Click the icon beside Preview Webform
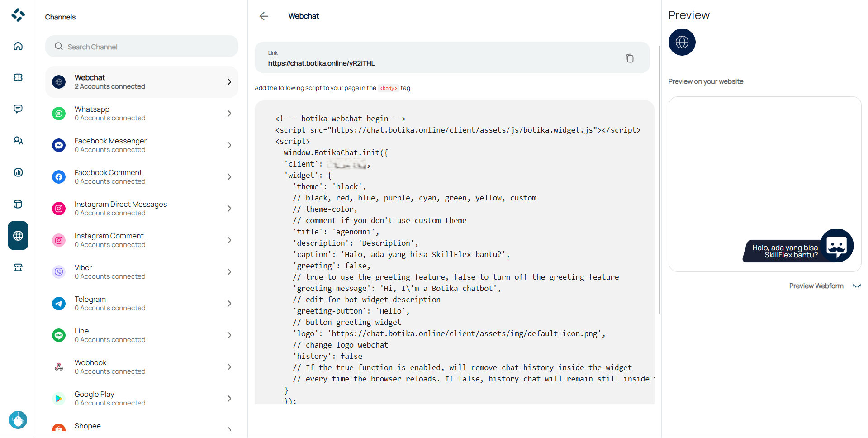The width and height of the screenshot is (868, 438). click(857, 286)
